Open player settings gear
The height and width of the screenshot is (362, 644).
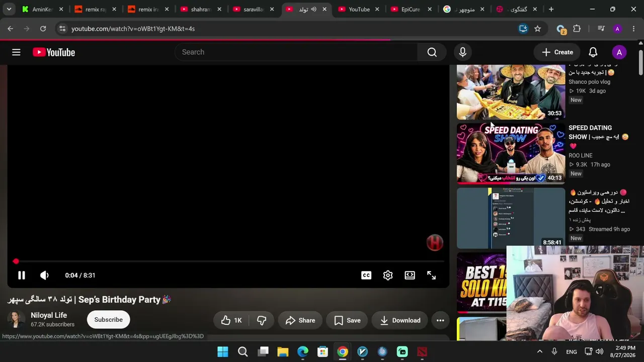388,275
